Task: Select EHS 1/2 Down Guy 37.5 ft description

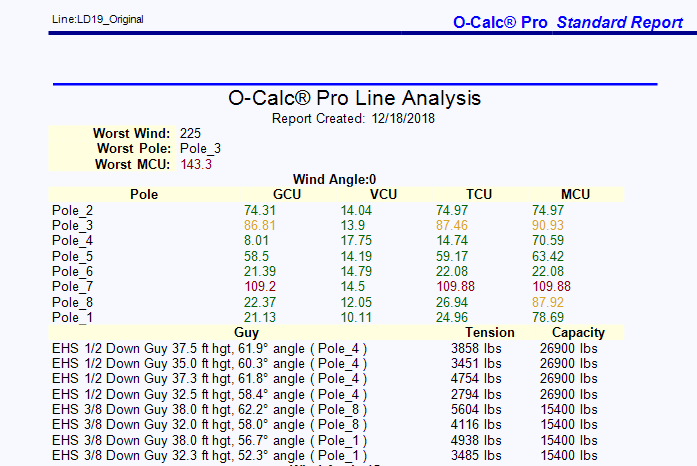Action: pos(209,349)
